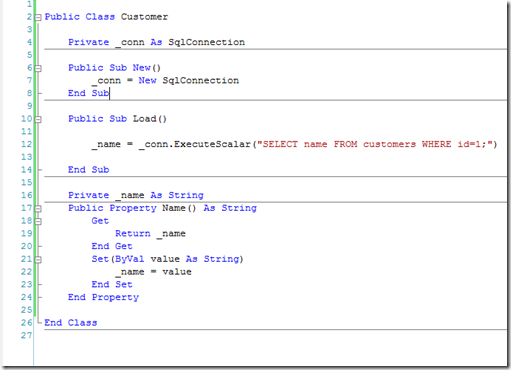Click 'Private _name As String' declaration
This screenshot has height=370, width=511.
(x=136, y=195)
